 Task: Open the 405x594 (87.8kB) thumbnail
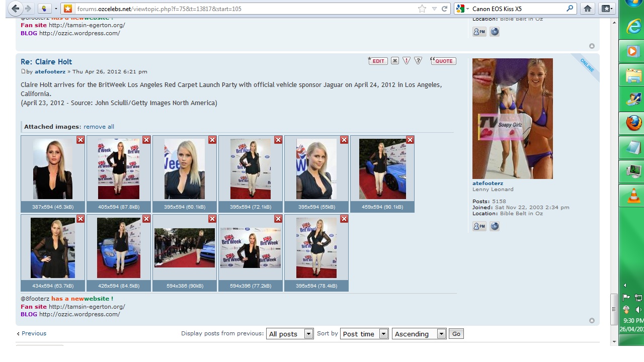[119, 169]
